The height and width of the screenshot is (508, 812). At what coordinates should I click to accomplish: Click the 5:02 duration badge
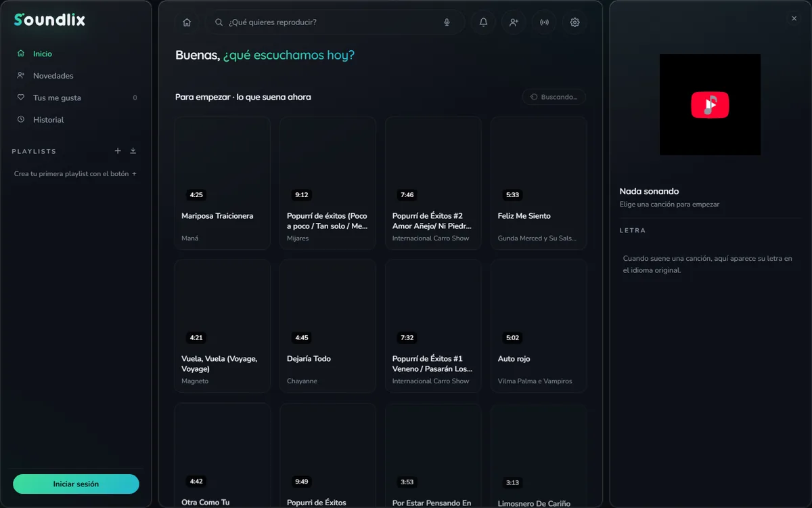pyautogui.click(x=513, y=338)
